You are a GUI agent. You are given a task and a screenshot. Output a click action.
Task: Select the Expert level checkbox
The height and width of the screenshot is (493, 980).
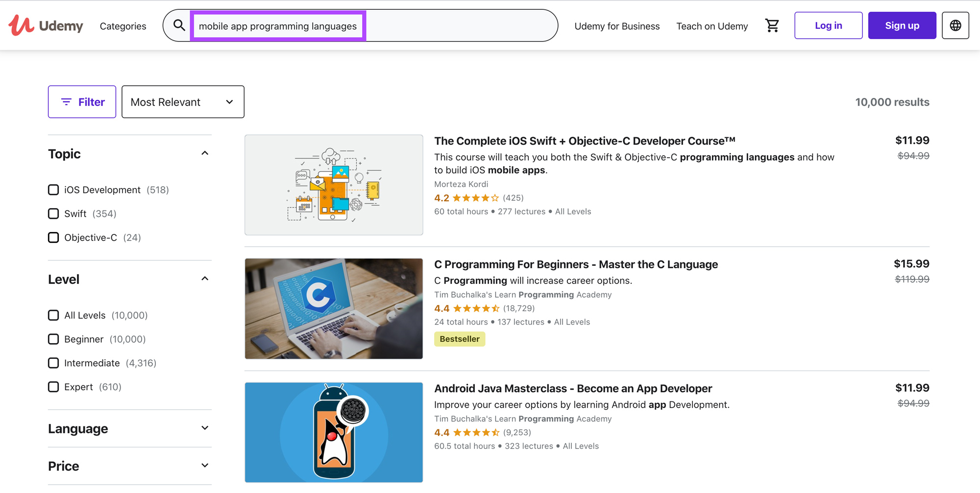click(x=53, y=387)
